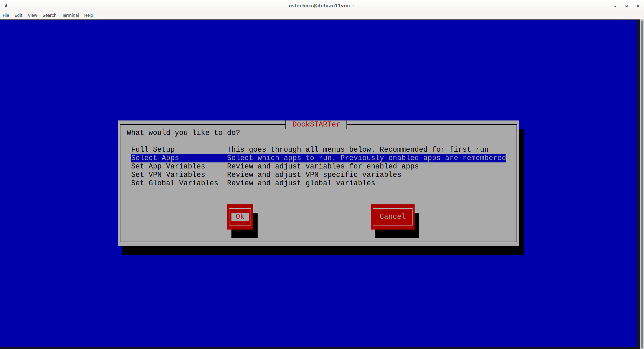
Task: Click the terminal vertical scrollbar
Action: point(642,184)
